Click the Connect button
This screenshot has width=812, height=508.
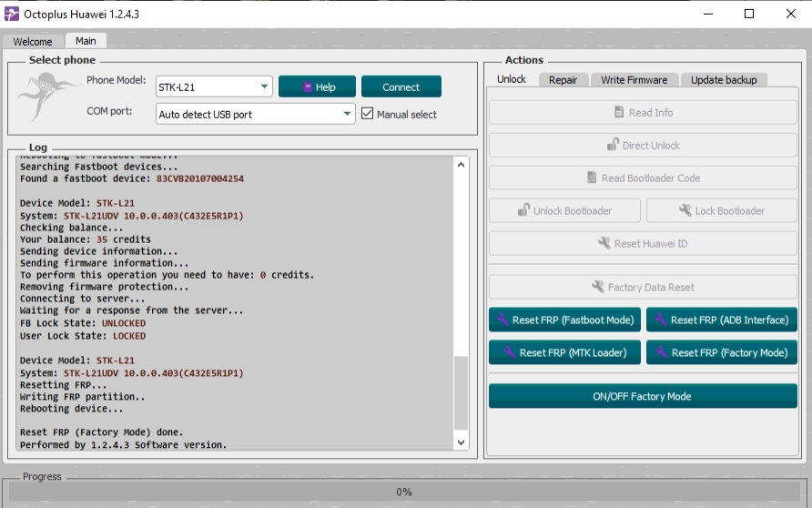point(401,86)
